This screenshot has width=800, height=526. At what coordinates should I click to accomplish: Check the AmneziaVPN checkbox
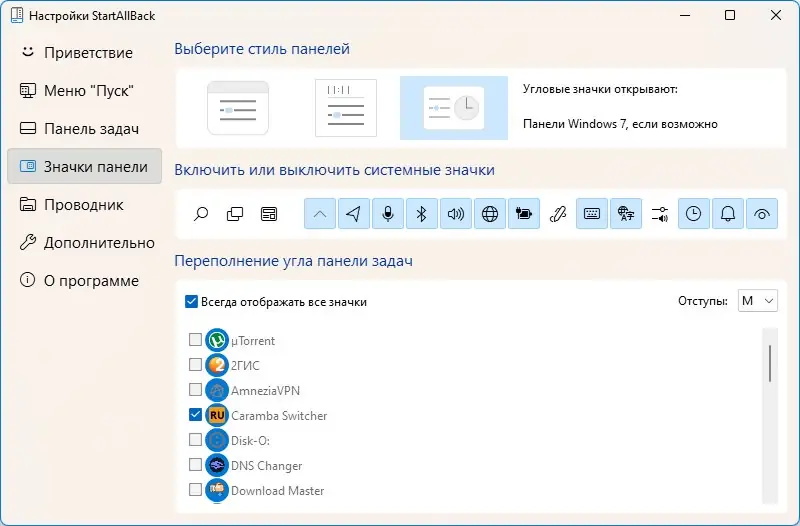[x=195, y=389]
